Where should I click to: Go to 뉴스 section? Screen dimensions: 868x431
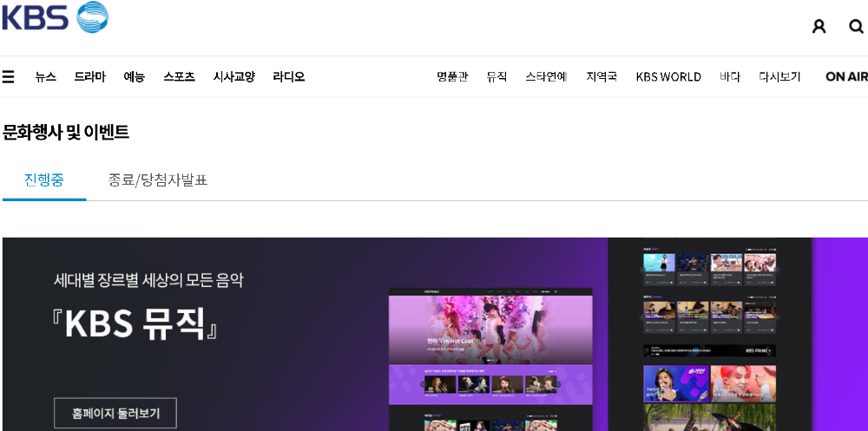(x=45, y=77)
